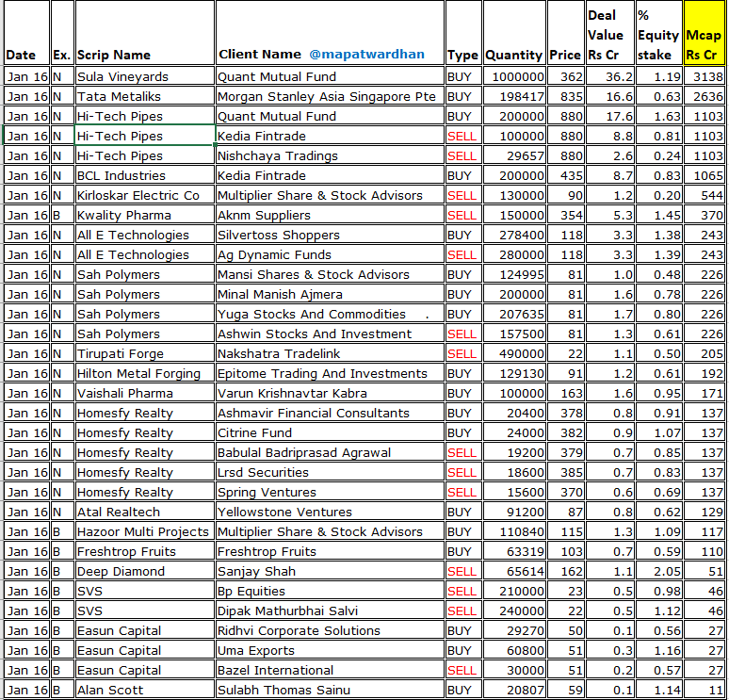
Task: Select the 'Uma Exports' cell
Action: 330,650
